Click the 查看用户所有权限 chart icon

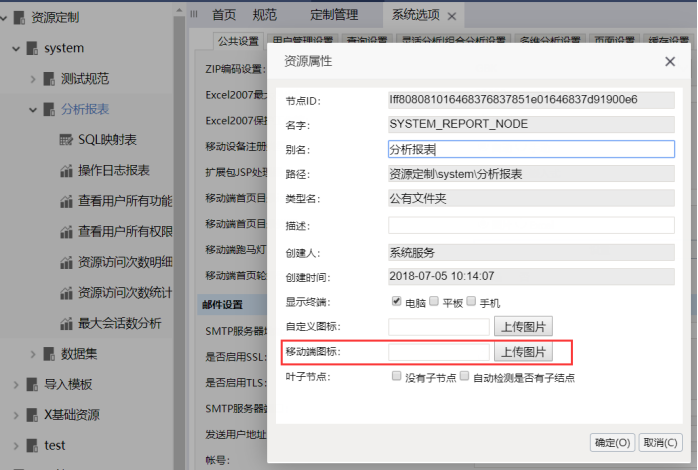[x=66, y=232]
